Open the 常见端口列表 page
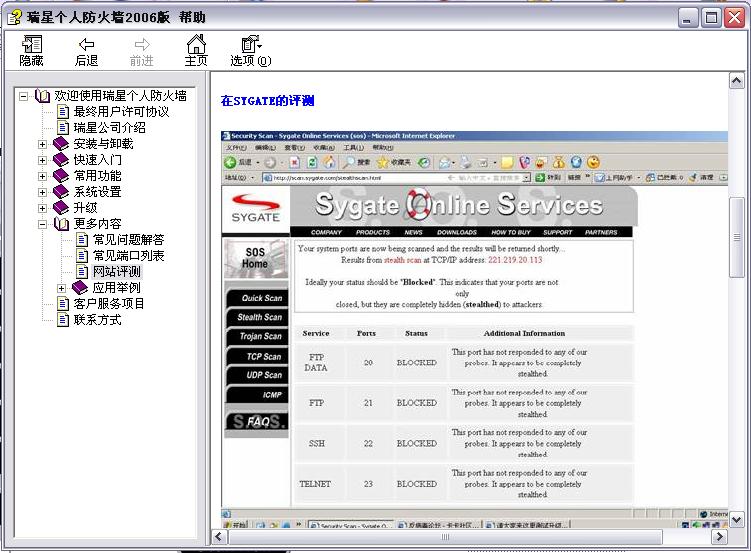The width and height of the screenshot is (751, 553). [128, 256]
